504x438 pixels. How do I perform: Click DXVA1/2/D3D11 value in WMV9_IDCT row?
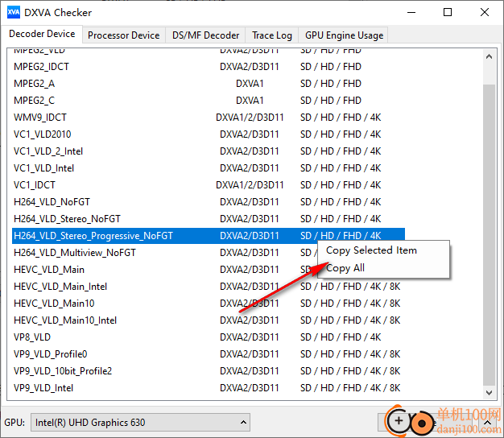tap(250, 118)
